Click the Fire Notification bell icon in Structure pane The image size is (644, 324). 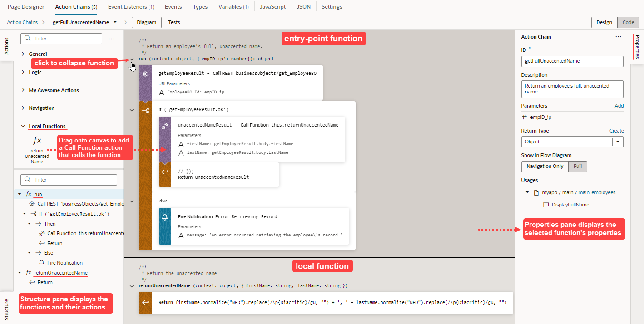tap(41, 262)
